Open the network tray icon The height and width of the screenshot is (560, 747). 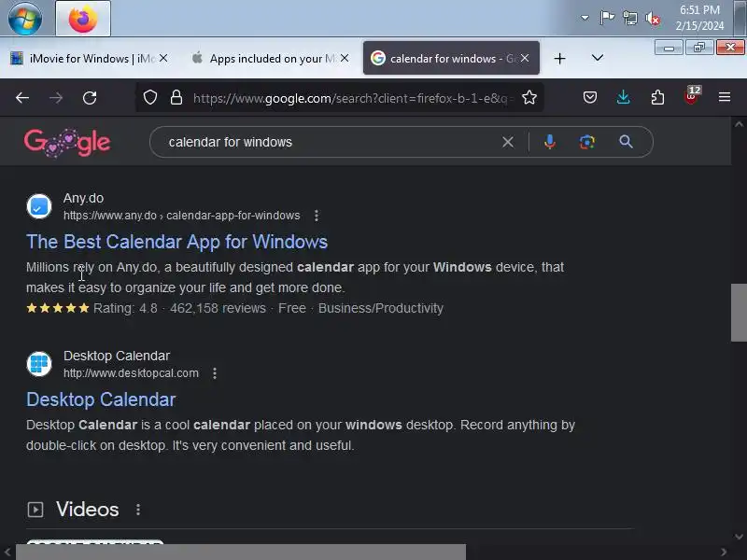coord(629,18)
